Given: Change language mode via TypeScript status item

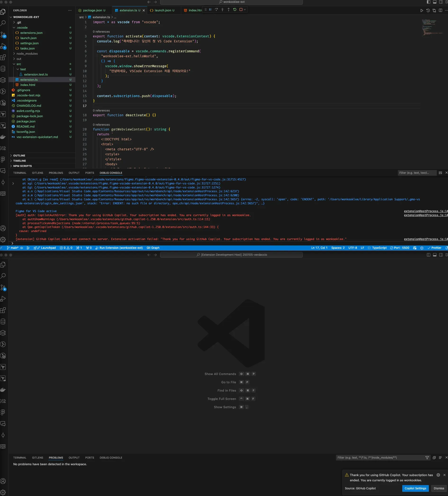Looking at the screenshot, I should 379,248.
